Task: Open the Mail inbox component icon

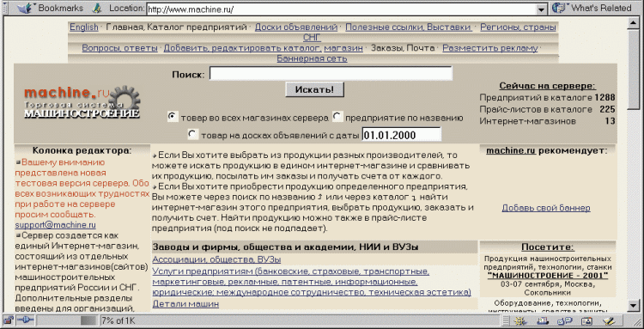Action: [x=542, y=320]
